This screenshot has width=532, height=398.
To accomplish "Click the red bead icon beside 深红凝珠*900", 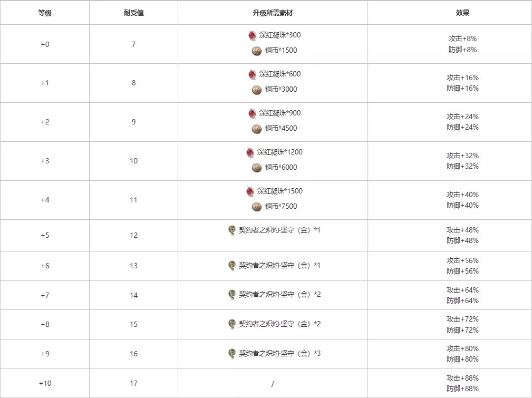I will point(252,113).
